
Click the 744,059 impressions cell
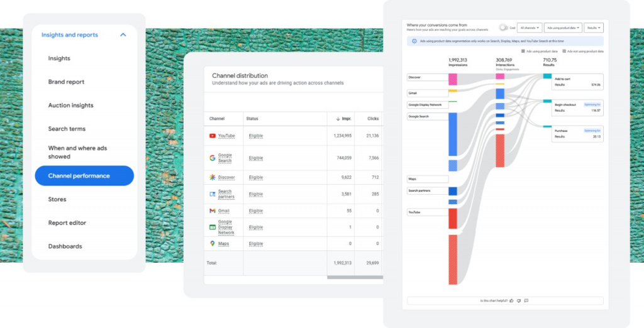tap(344, 158)
